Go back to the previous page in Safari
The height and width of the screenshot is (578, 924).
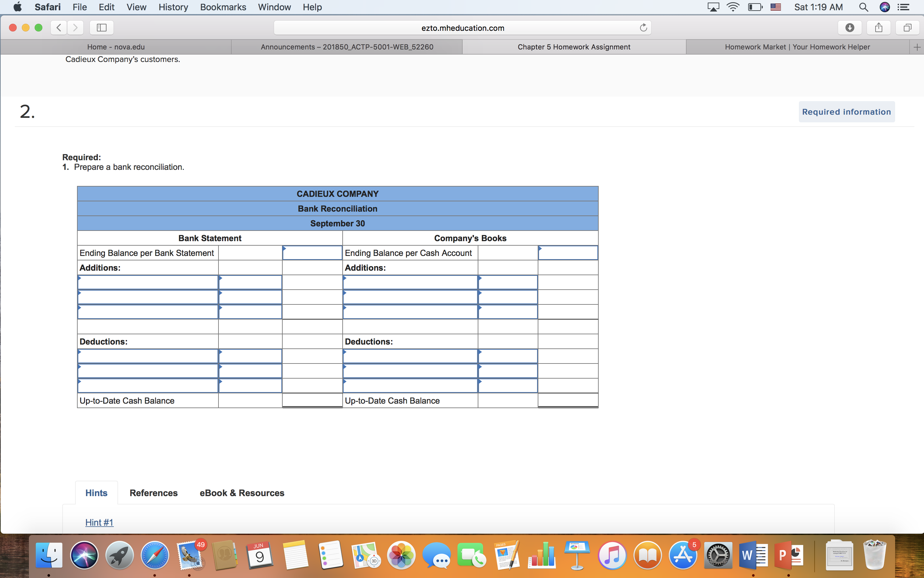[x=59, y=28]
